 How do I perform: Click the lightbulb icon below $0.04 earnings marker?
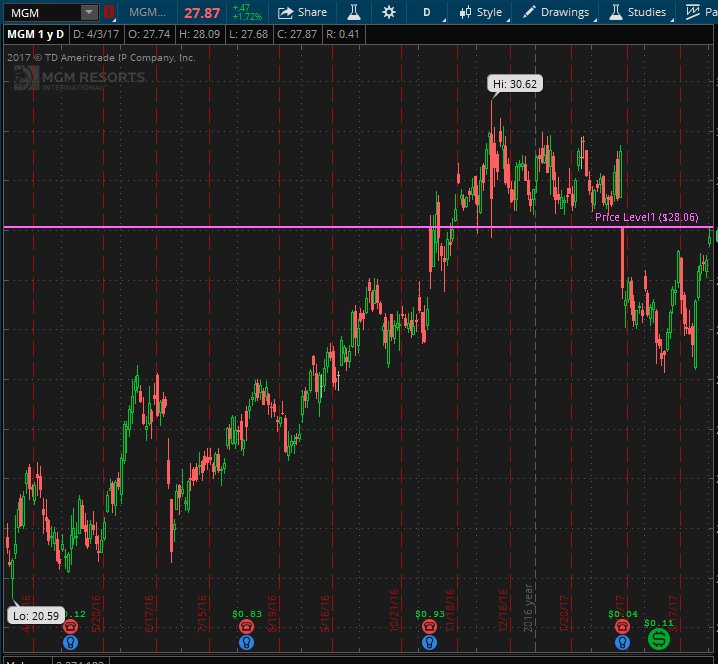pyautogui.click(x=622, y=642)
